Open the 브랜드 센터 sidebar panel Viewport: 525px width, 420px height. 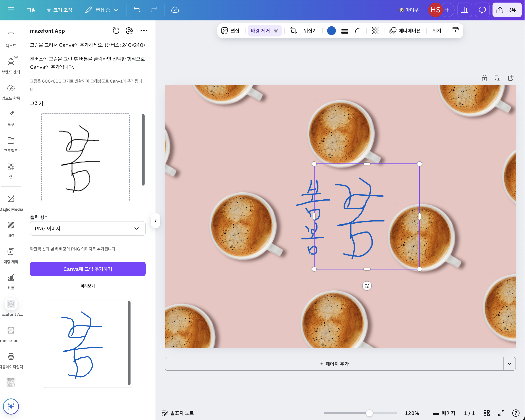pos(11,65)
